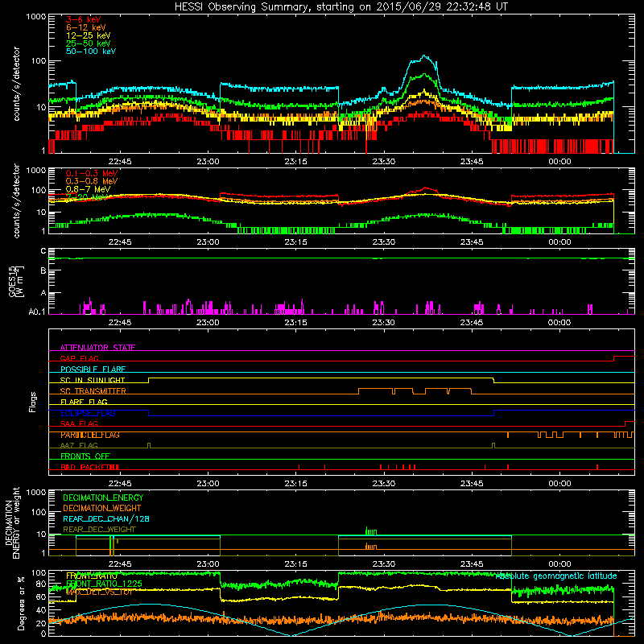Click the Degrees or % axis label
The width and height of the screenshot is (644, 644).
(20, 603)
